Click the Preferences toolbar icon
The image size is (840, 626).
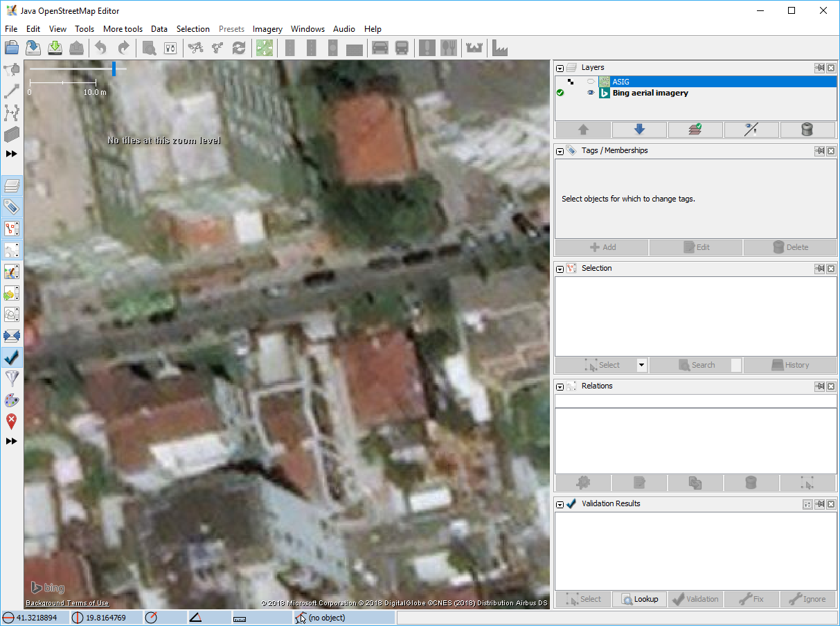[x=170, y=48]
